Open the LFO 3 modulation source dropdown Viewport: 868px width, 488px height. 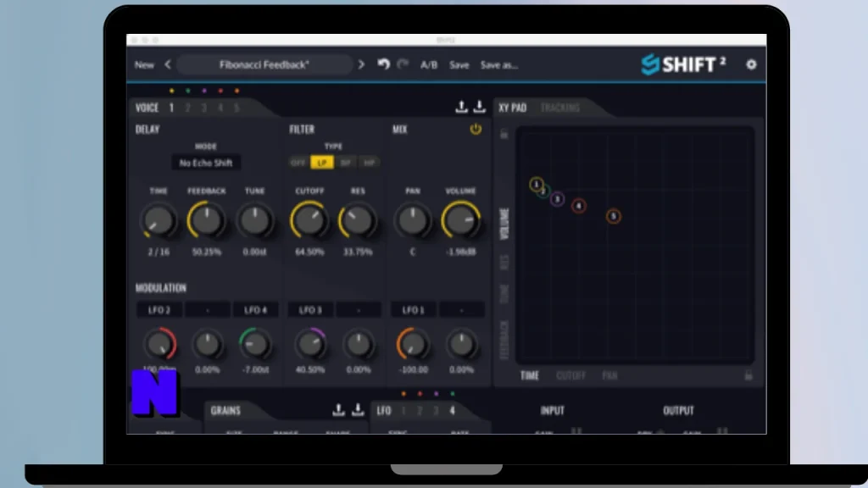tap(310, 310)
